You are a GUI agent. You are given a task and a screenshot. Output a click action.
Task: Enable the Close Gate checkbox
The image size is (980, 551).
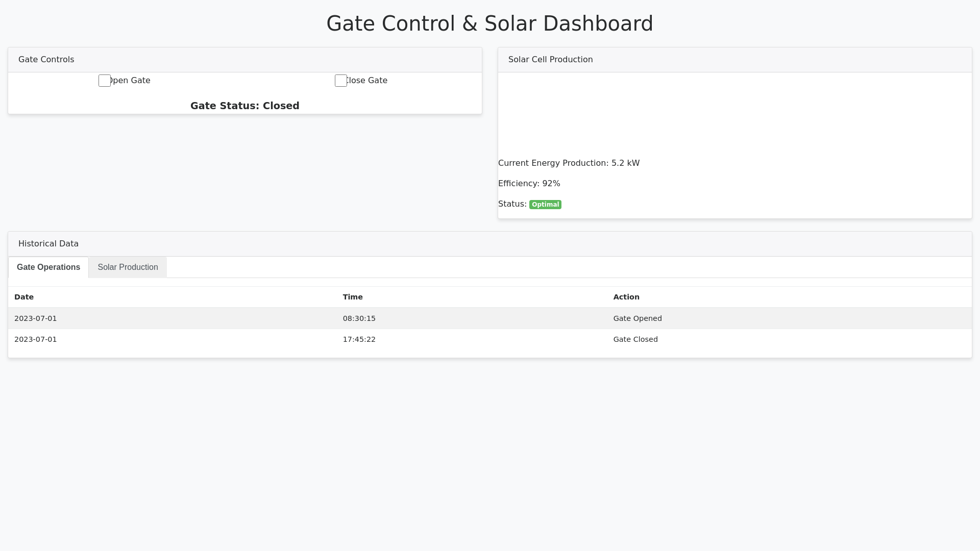click(340, 81)
